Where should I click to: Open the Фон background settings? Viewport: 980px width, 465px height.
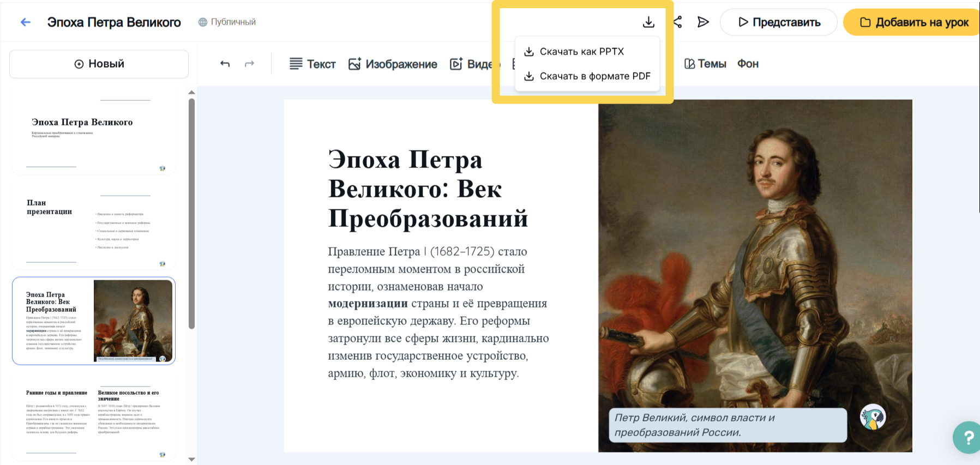tap(748, 64)
